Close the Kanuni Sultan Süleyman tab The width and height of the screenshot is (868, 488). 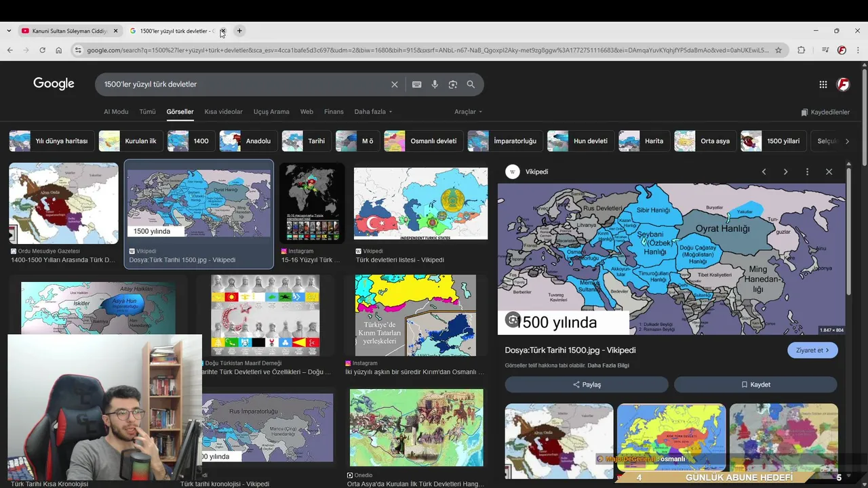(115, 30)
